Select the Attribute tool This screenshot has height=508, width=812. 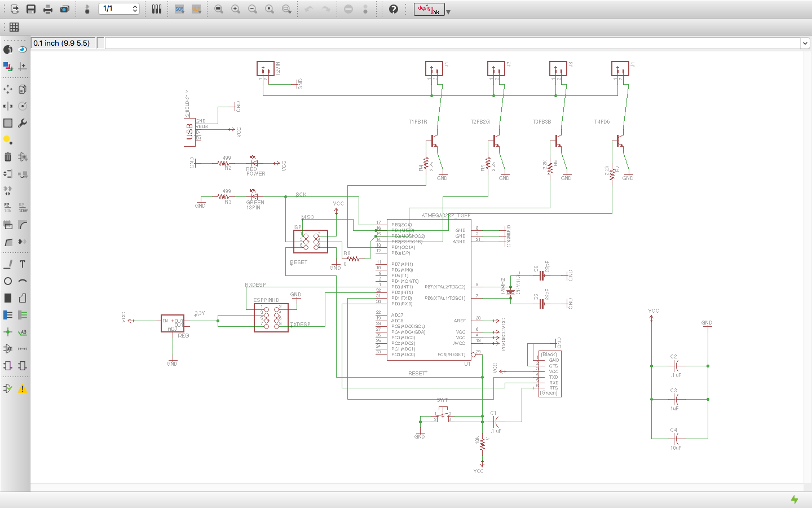click(x=8, y=349)
